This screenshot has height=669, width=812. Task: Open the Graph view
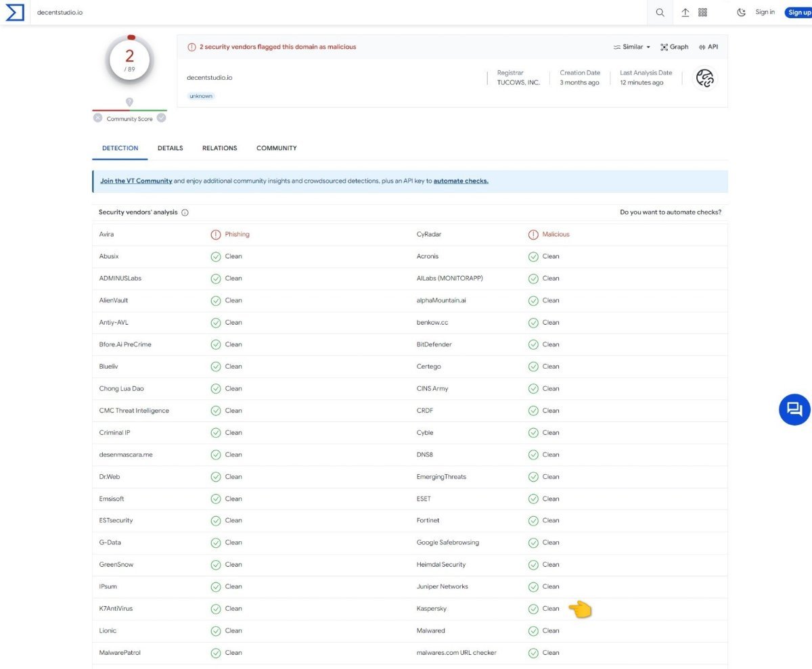coord(675,47)
